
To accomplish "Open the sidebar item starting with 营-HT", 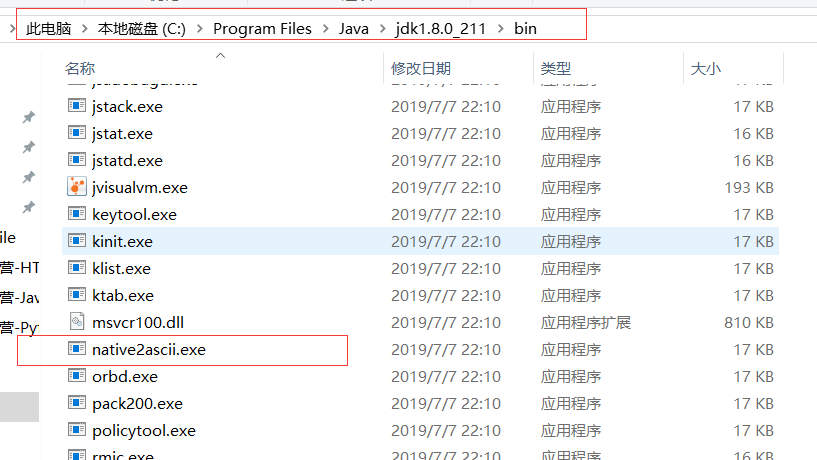I will [19, 268].
